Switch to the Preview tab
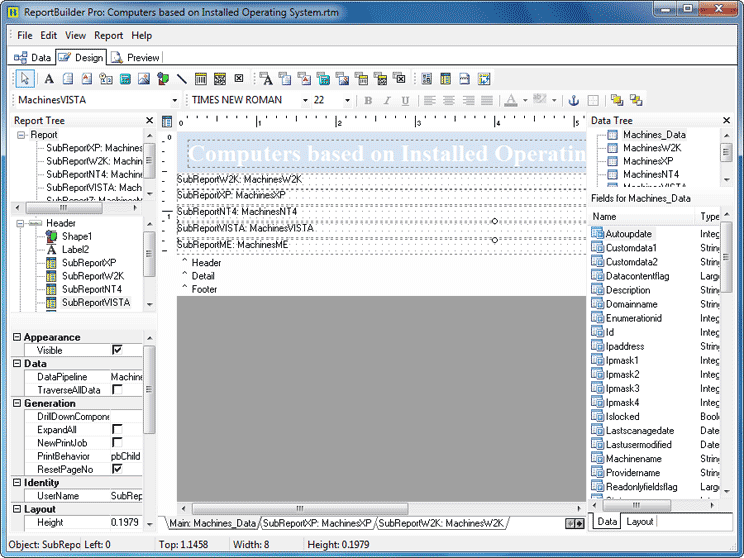 (x=137, y=58)
